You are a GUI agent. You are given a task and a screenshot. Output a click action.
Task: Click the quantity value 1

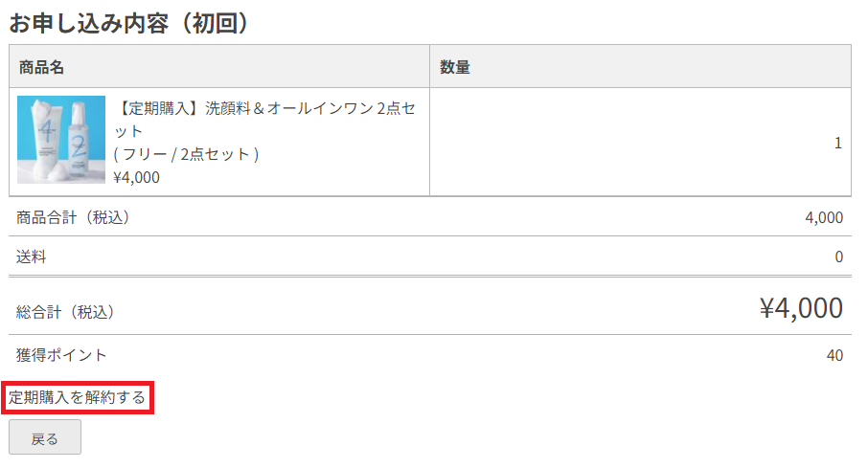coord(838,143)
